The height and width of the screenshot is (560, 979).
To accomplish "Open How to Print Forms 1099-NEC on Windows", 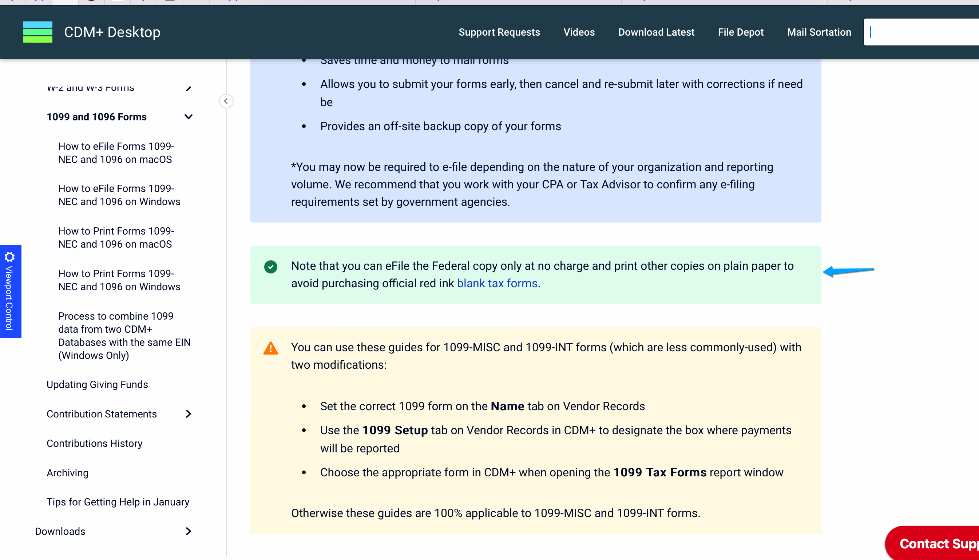I will (119, 280).
